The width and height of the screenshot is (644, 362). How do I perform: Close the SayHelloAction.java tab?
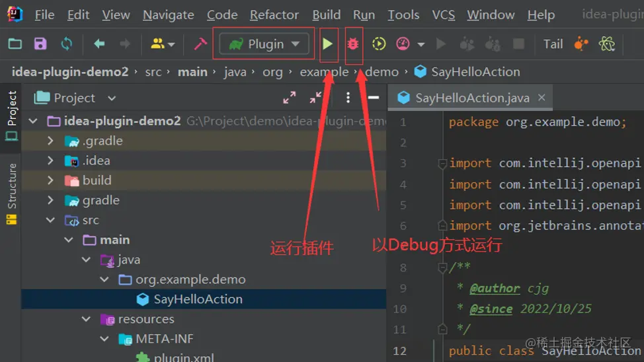(542, 98)
